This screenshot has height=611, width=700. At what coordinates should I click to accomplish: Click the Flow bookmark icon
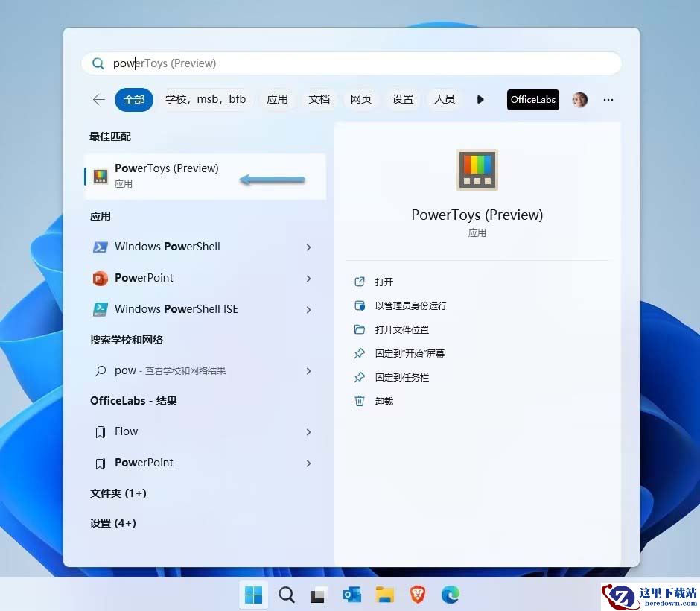pos(101,432)
